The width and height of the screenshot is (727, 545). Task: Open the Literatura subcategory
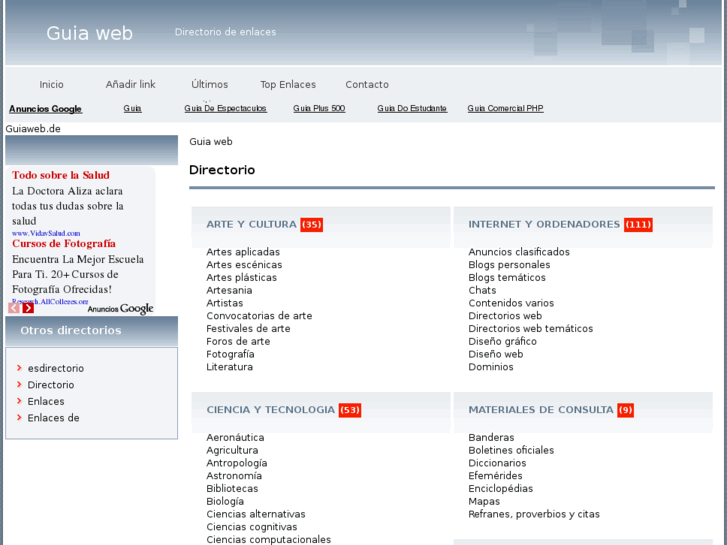(x=230, y=367)
